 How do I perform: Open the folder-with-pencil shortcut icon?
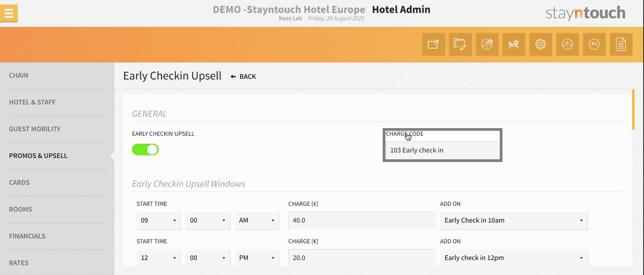click(x=460, y=44)
